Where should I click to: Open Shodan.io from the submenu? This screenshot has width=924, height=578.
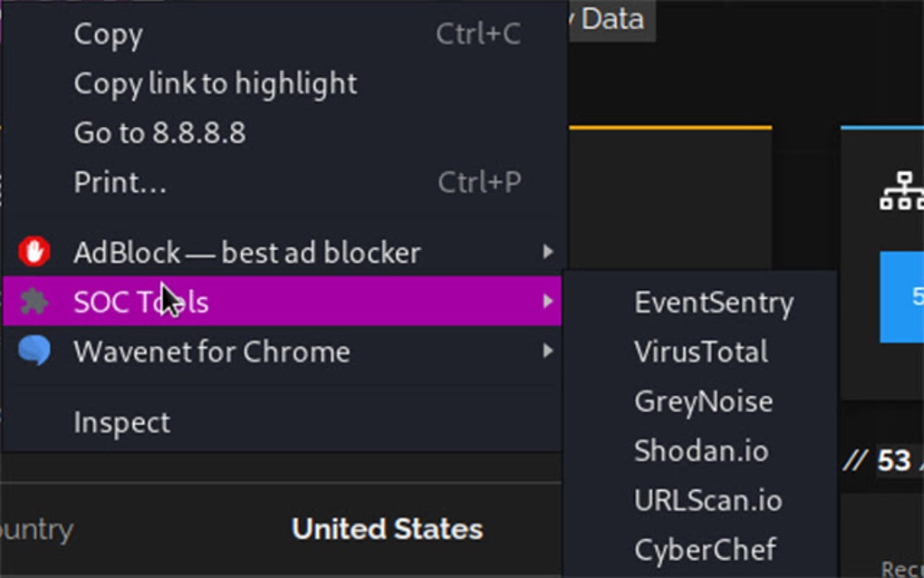(700, 451)
